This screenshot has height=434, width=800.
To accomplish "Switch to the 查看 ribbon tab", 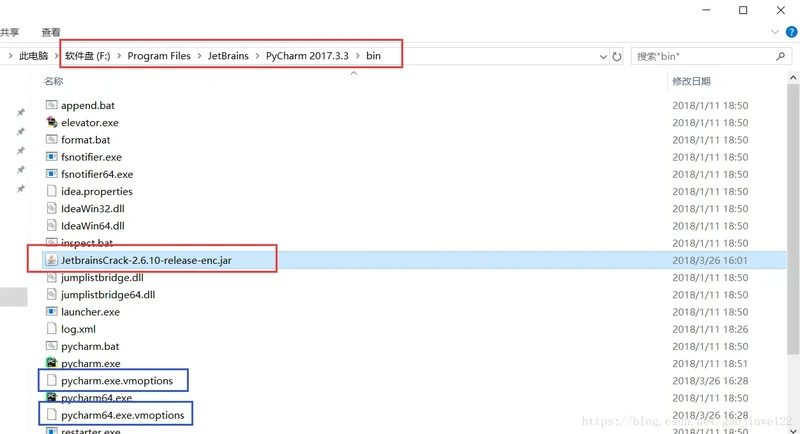I will [x=51, y=32].
